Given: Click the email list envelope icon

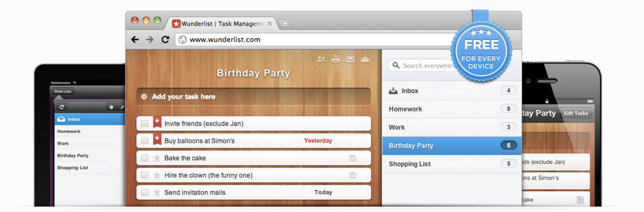Looking at the screenshot, I should [x=350, y=59].
